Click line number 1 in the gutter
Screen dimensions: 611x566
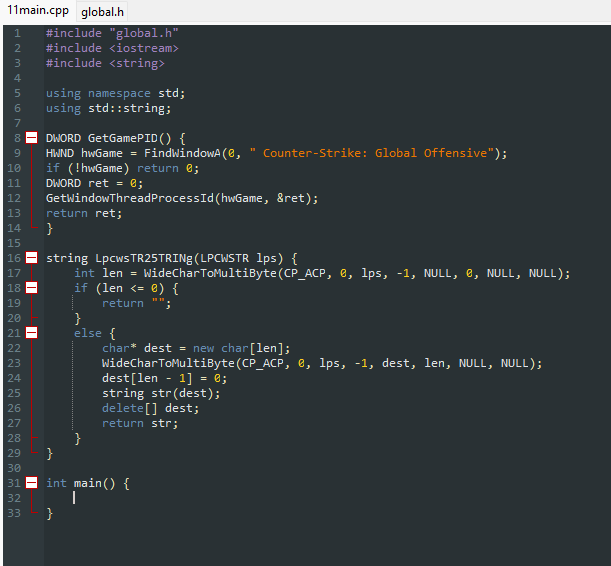(17, 33)
